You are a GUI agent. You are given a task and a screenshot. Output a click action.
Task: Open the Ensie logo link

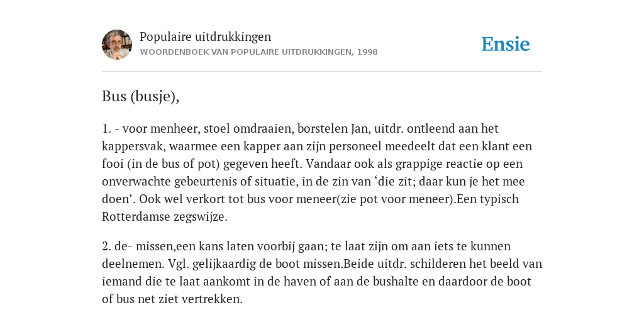[x=506, y=44]
